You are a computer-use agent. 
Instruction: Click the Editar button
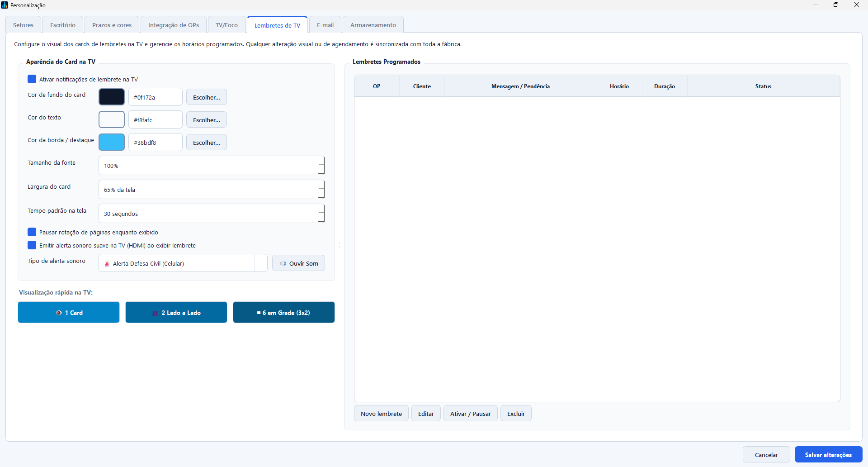coord(426,414)
